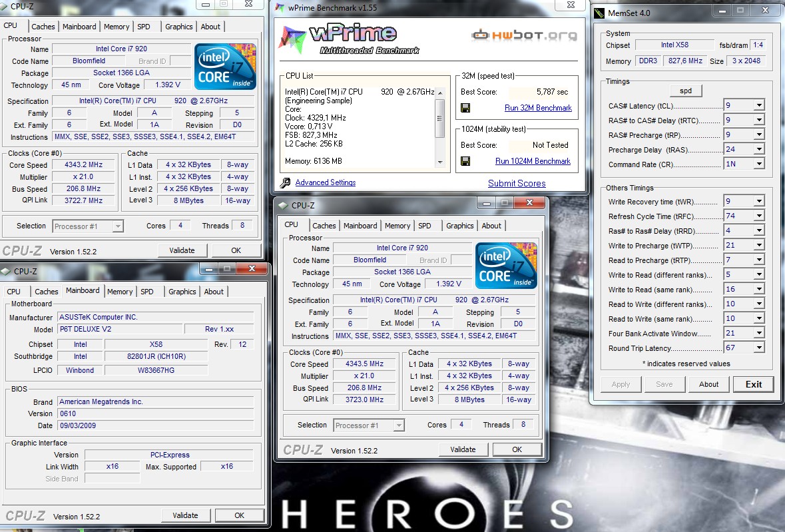Click the Advanced Settings wrench icon in wPrime
785x532 pixels.
[285, 182]
